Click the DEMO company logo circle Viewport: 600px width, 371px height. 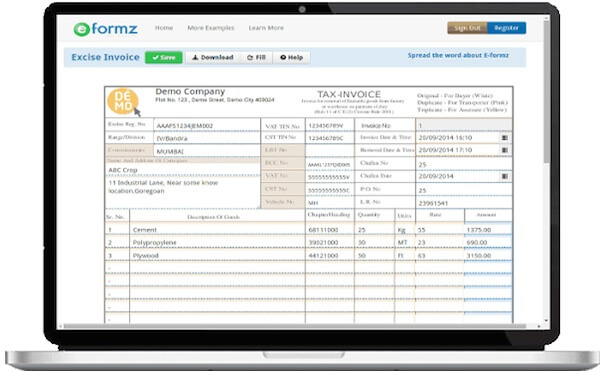[x=122, y=101]
